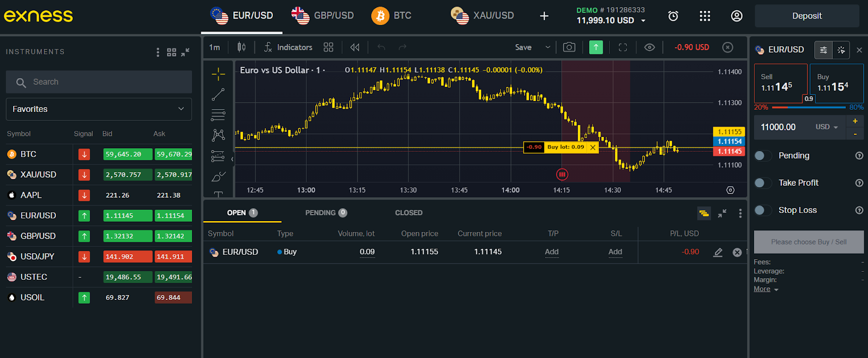The image size is (868, 358).
Task: Add a new instrument tab with plus icon
Action: click(x=544, y=16)
